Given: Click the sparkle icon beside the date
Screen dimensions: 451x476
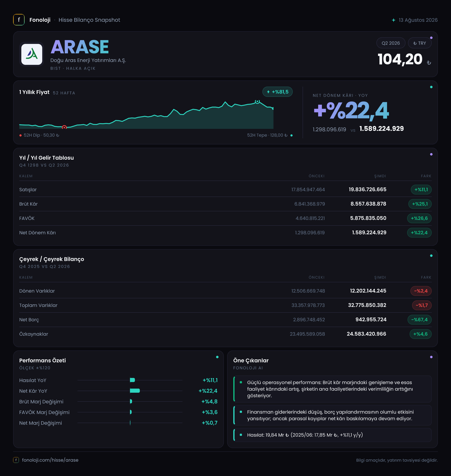Looking at the screenshot, I should [x=394, y=20].
